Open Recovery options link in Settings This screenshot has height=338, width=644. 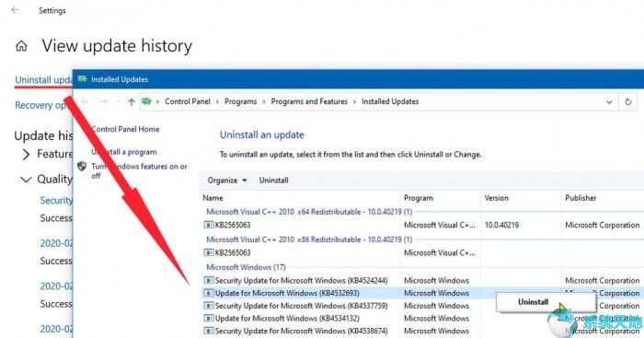40,105
